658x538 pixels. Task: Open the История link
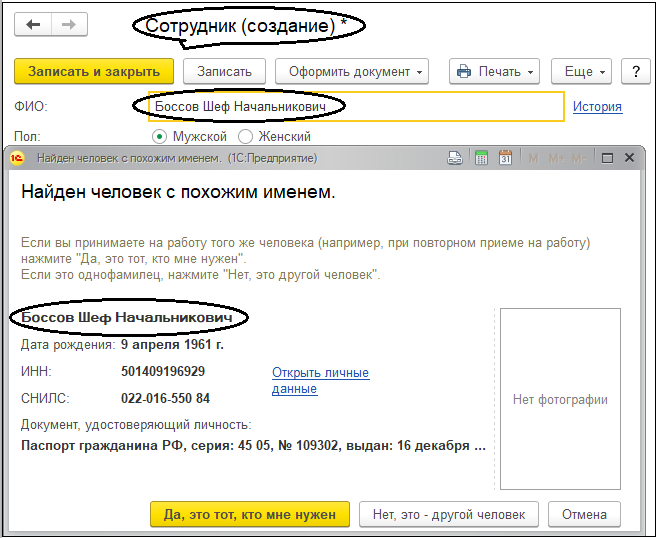(597, 107)
